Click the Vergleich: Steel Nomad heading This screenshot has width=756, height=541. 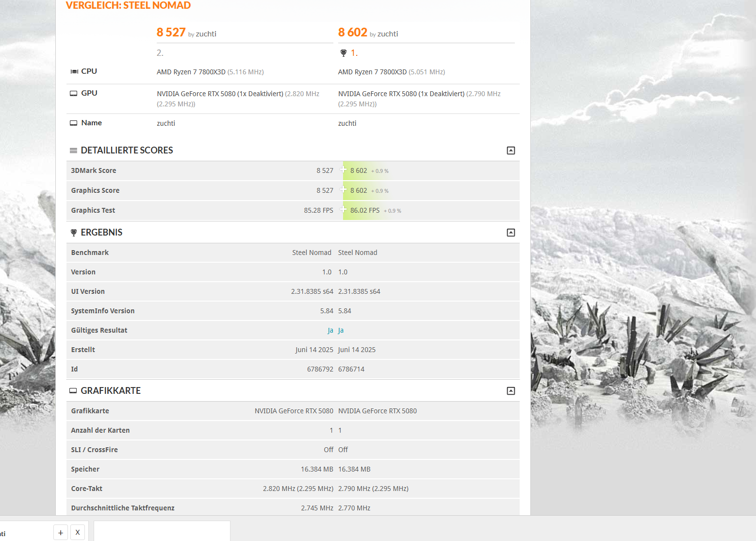click(128, 5)
